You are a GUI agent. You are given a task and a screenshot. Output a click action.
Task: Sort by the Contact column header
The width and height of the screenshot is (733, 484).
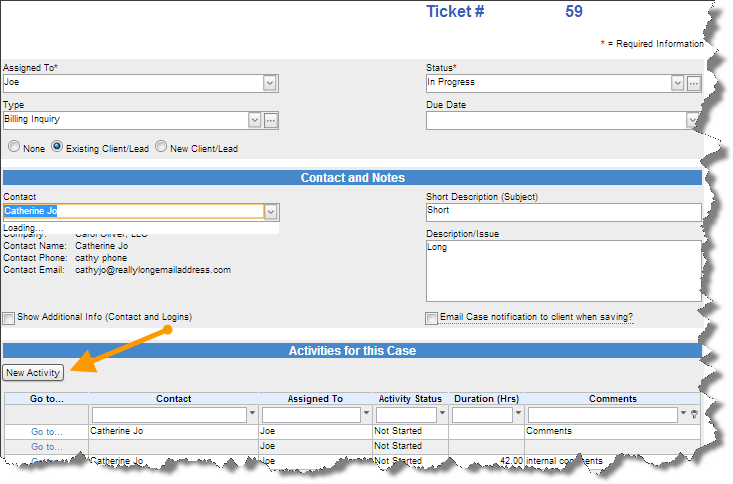[173, 399]
